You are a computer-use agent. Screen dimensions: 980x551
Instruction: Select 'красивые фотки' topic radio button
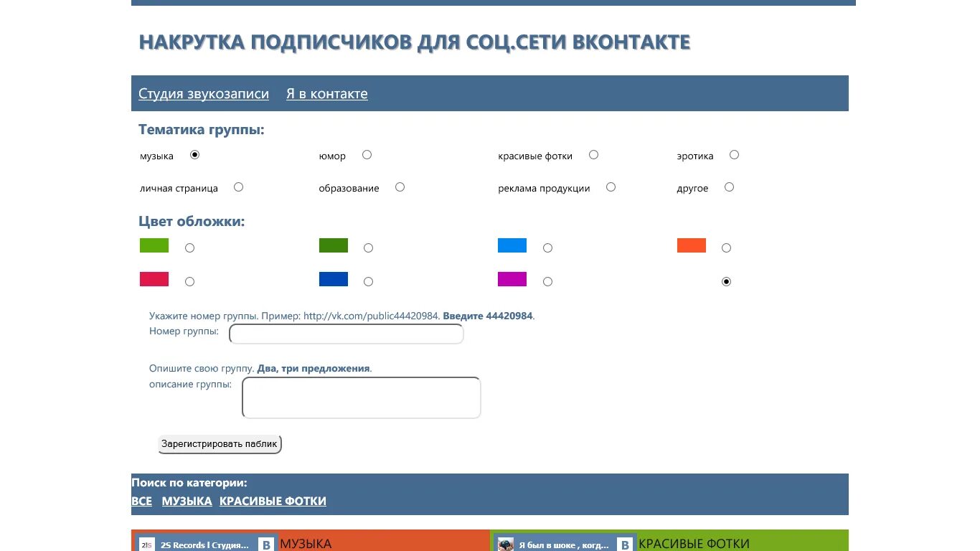tap(593, 155)
